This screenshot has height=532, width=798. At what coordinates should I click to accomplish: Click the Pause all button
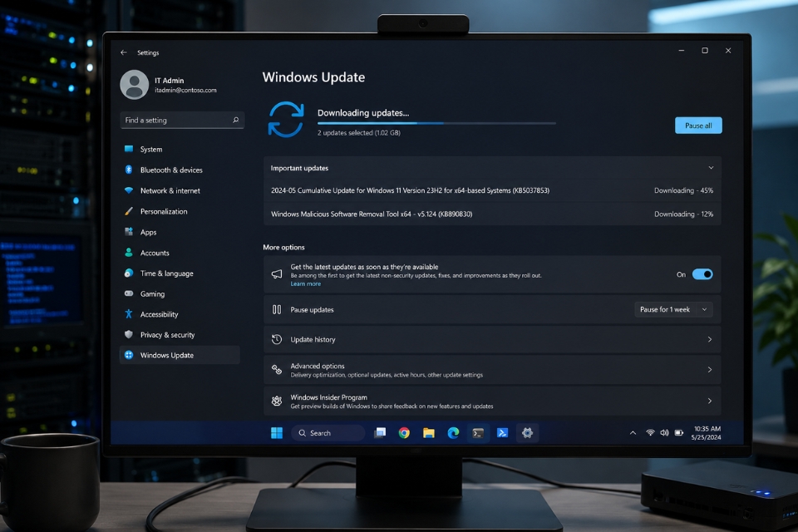click(698, 126)
